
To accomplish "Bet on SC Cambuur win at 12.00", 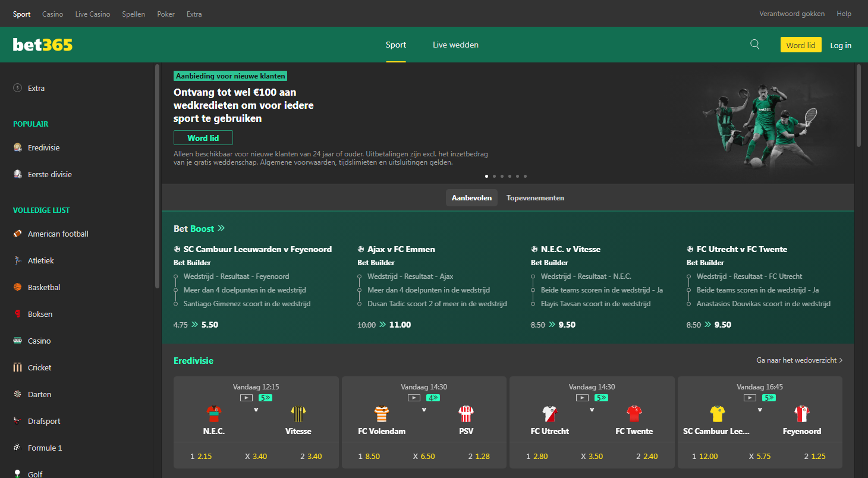I will point(705,457).
